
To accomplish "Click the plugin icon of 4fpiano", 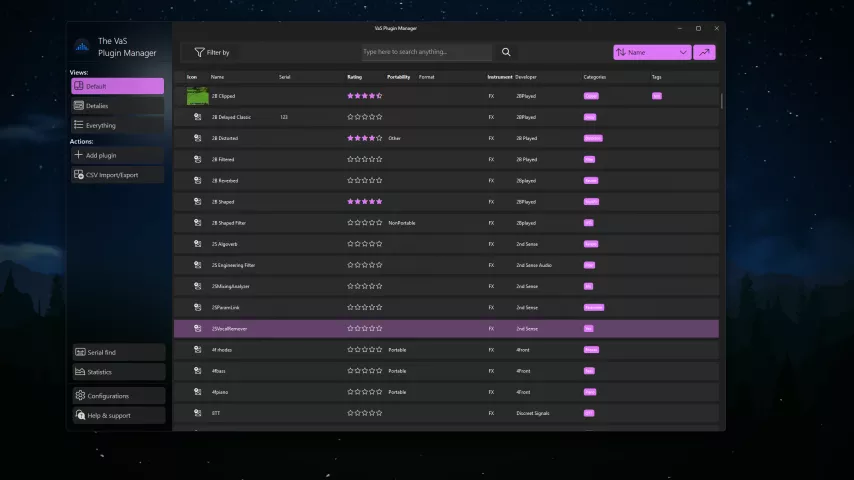I will pos(198,392).
